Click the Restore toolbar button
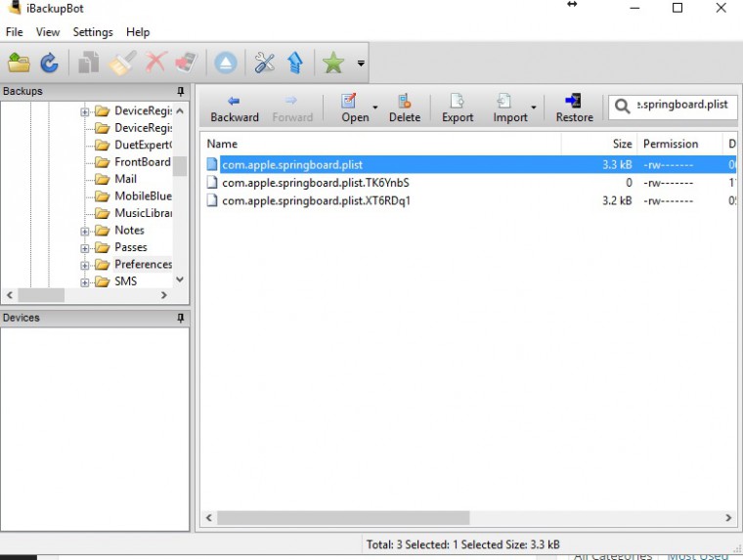The image size is (743, 560). pos(574,108)
